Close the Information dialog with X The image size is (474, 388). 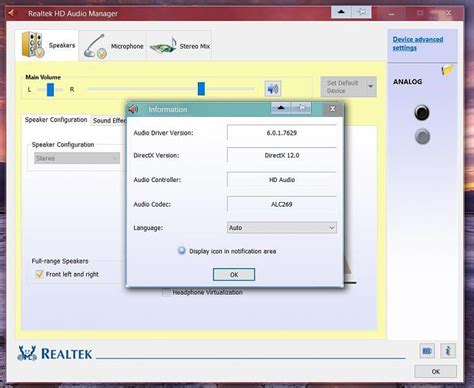point(332,109)
